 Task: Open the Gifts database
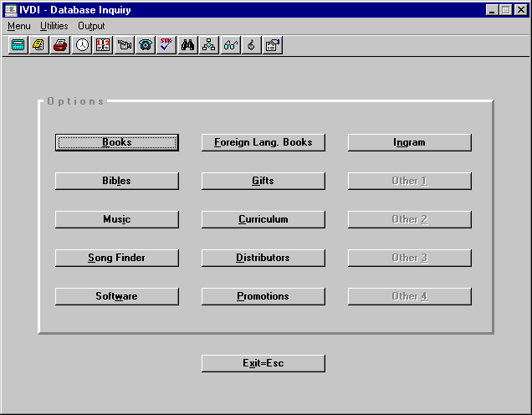[263, 181]
